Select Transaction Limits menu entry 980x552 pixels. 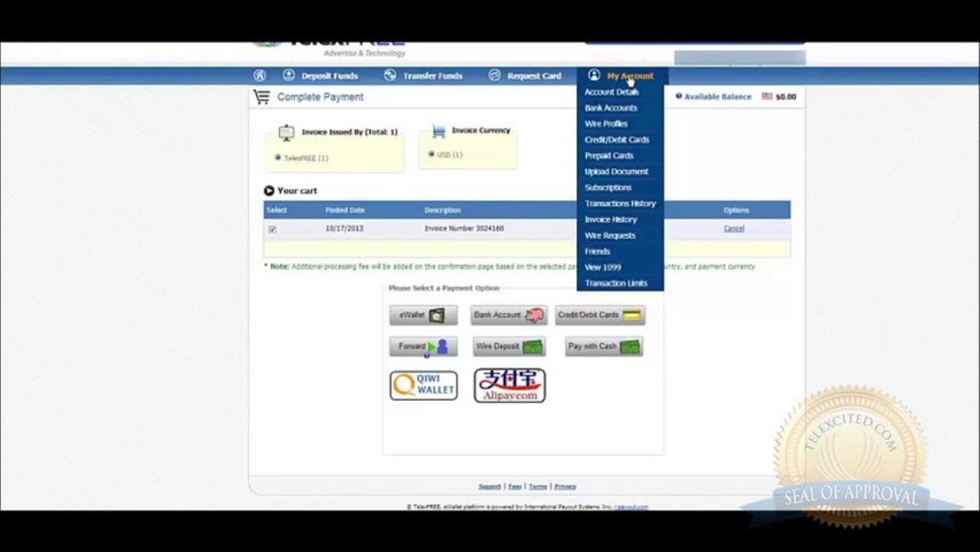pyautogui.click(x=616, y=284)
